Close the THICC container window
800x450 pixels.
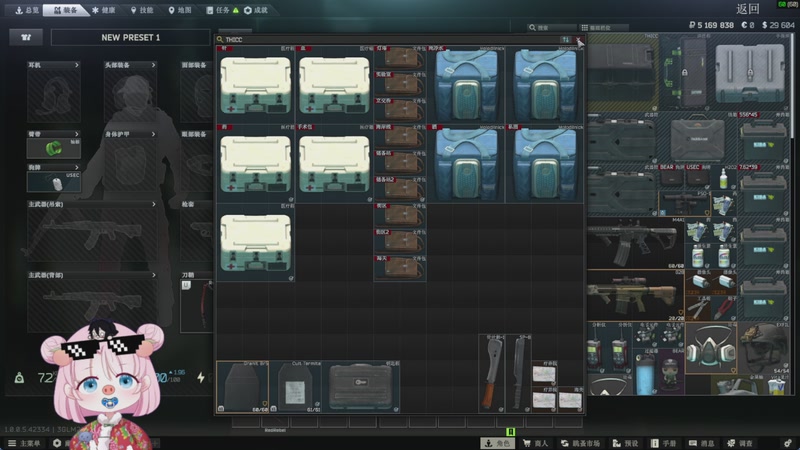coord(579,39)
